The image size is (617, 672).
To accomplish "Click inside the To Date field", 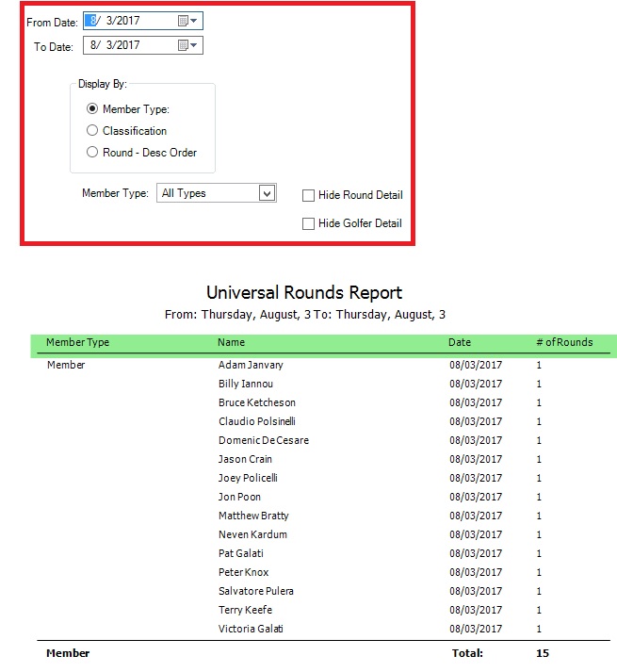I will pos(126,44).
